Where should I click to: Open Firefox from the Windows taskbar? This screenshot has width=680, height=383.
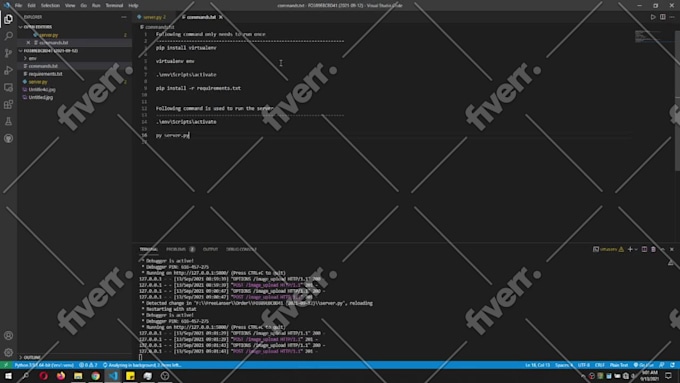[x=61, y=376]
